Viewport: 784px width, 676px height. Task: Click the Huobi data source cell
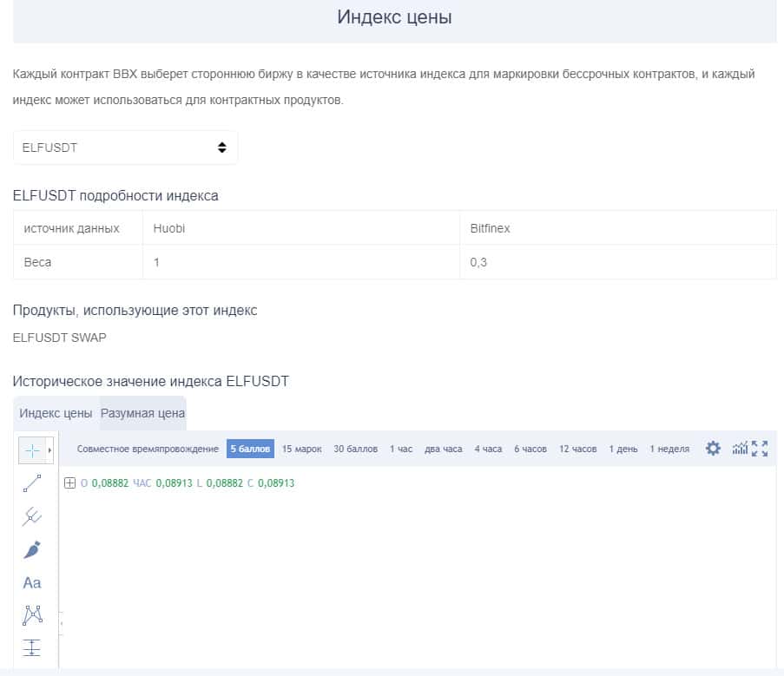301,228
